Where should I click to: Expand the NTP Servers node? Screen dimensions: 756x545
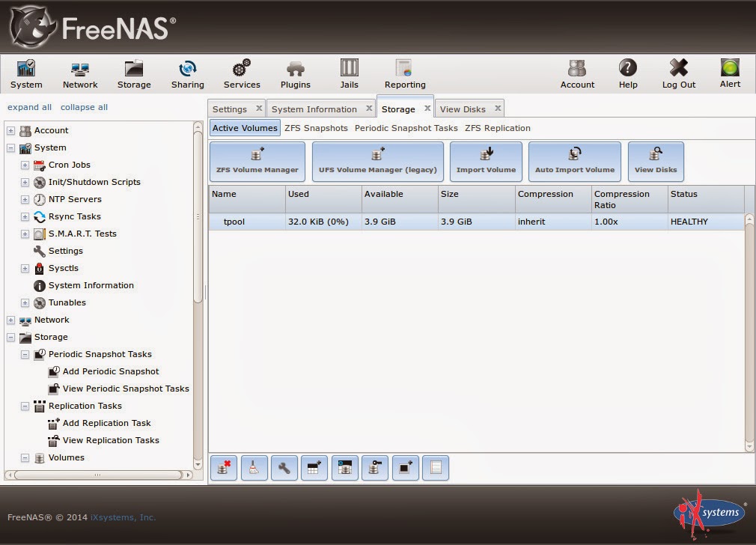coord(25,200)
